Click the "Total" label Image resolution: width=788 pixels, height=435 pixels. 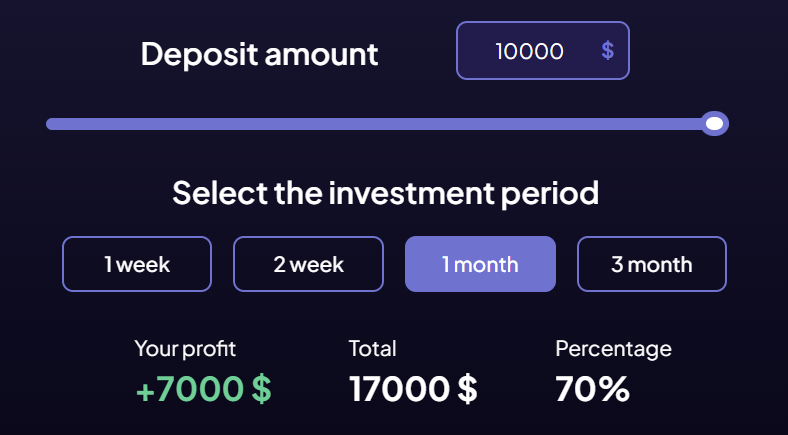372,349
